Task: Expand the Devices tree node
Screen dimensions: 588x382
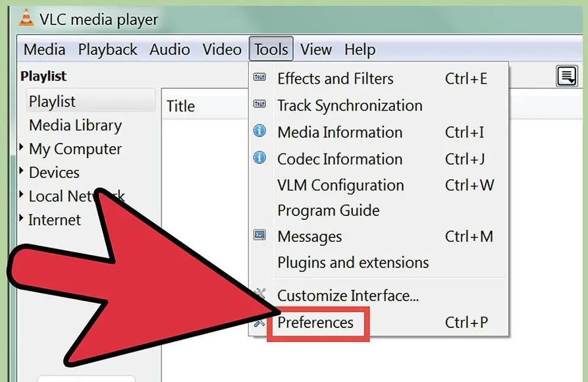Action: 23,172
